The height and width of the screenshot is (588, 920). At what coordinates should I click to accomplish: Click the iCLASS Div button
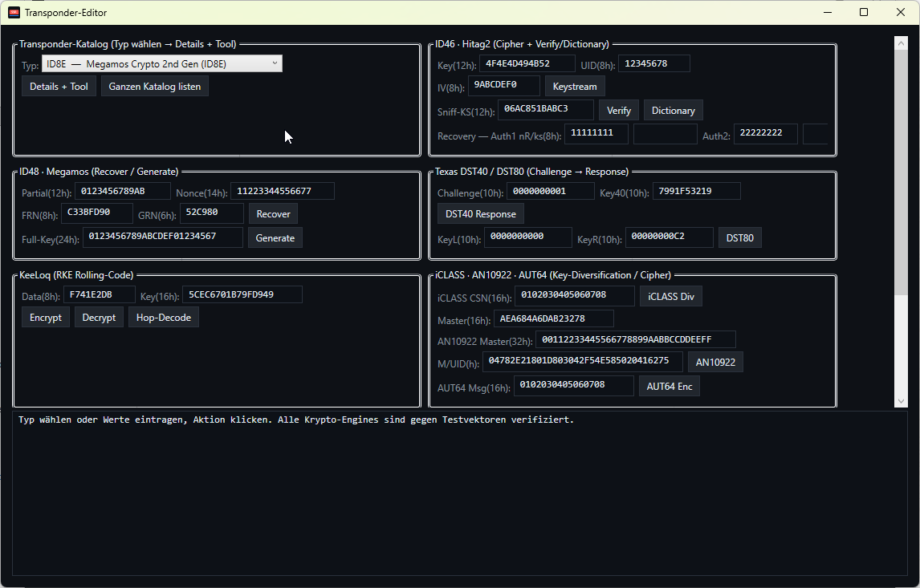tap(671, 297)
